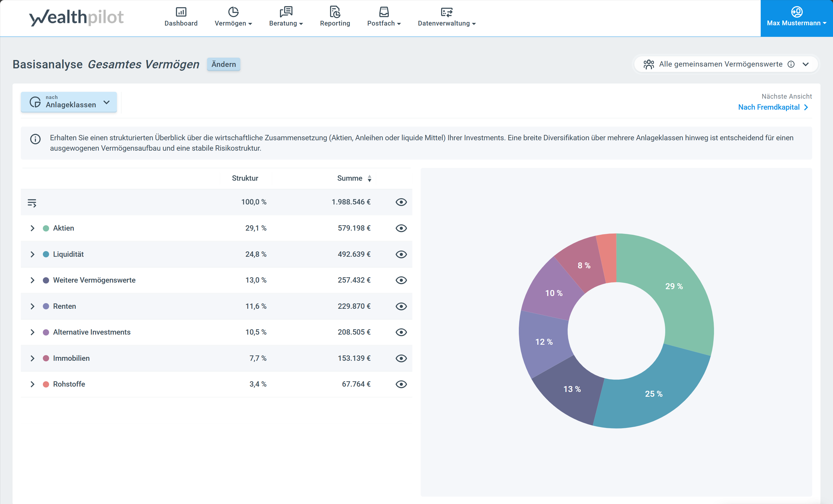This screenshot has width=833, height=504.
Task: Click the Reporting document icon
Action: 335,12
